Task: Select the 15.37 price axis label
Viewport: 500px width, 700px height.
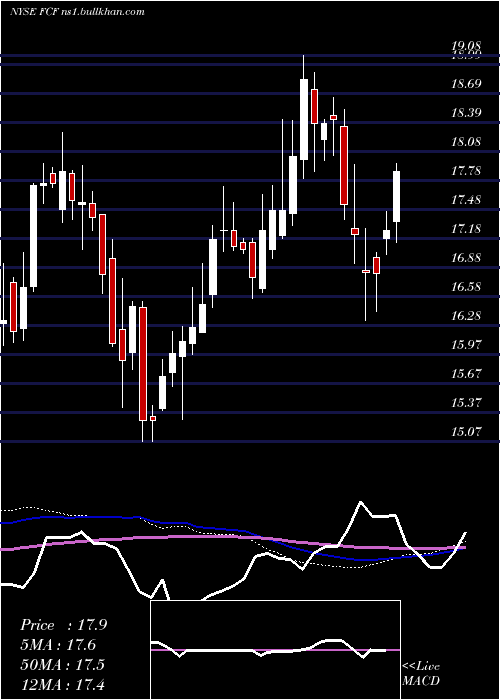Action: 466,403
